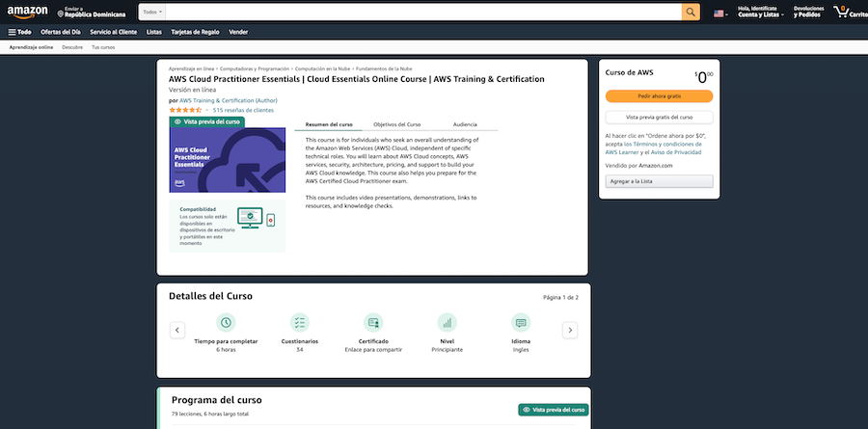Click the Vendido por Amazon.com text
This screenshot has width=868, height=429.
coord(638,166)
